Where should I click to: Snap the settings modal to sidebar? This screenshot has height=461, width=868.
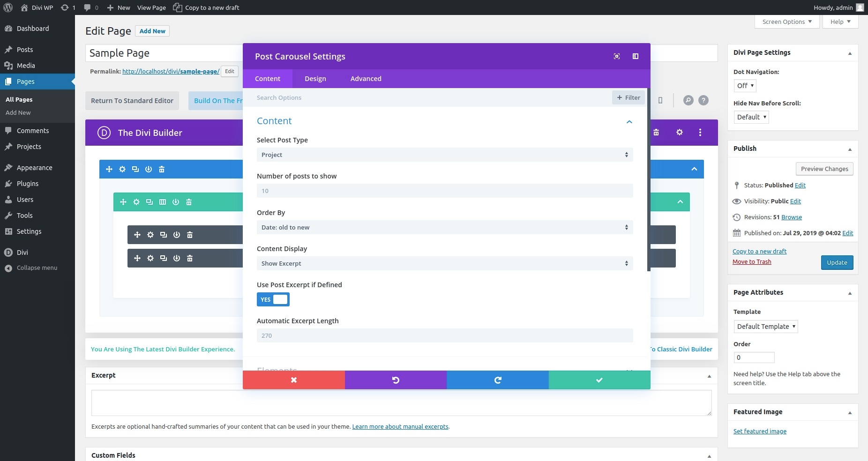636,56
